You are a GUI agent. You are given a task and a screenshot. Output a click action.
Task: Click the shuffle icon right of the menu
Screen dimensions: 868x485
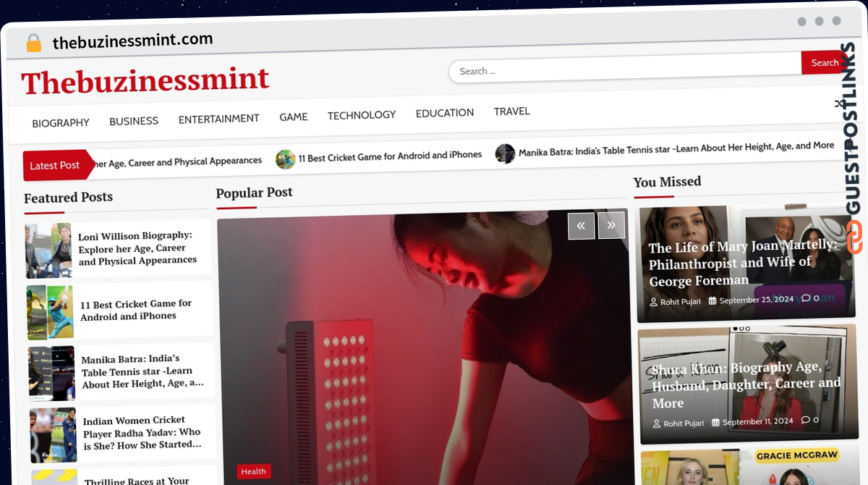(x=839, y=104)
